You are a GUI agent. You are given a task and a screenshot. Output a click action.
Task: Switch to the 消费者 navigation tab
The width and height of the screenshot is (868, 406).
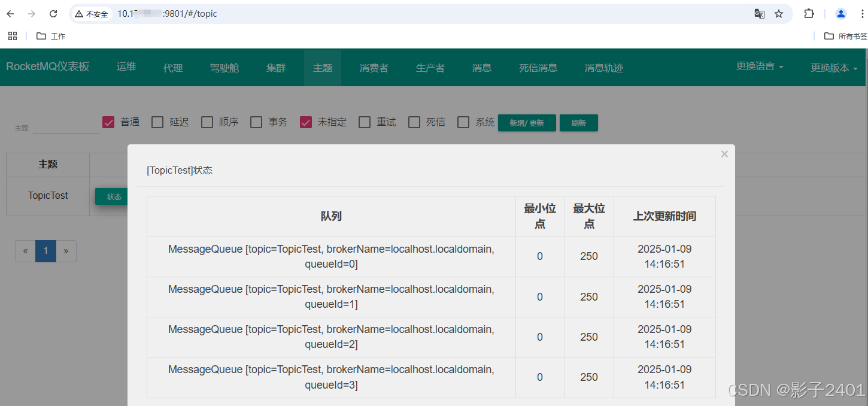click(x=374, y=68)
